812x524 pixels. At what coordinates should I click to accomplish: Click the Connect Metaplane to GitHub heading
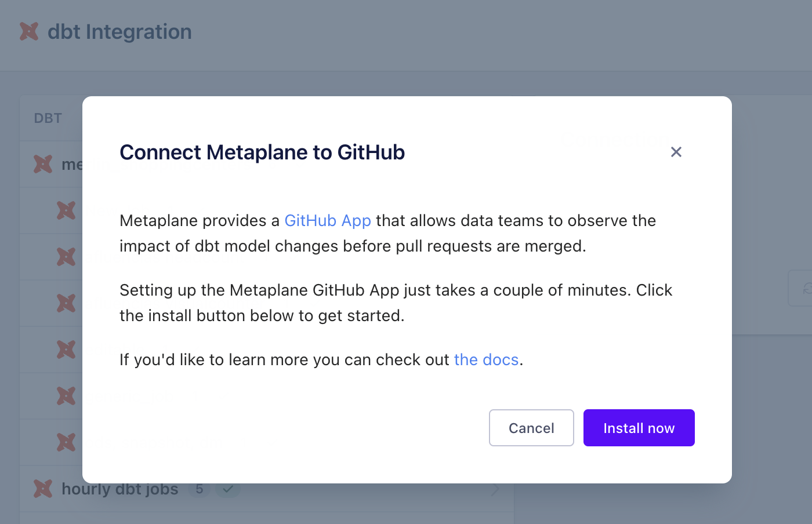click(x=262, y=152)
